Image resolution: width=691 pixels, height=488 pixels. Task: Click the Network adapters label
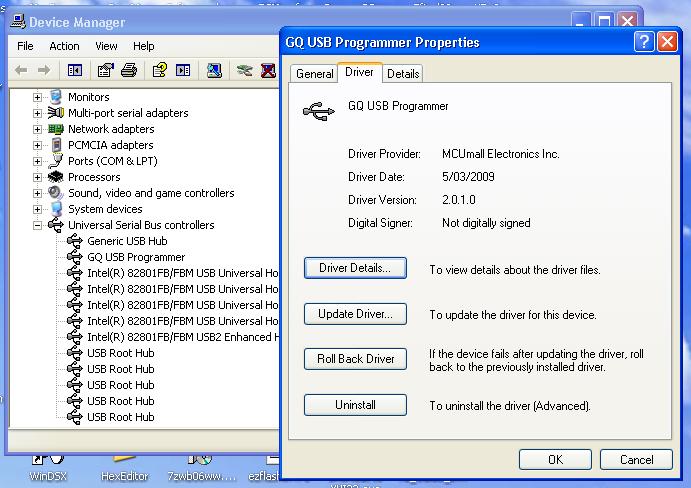tap(111, 129)
